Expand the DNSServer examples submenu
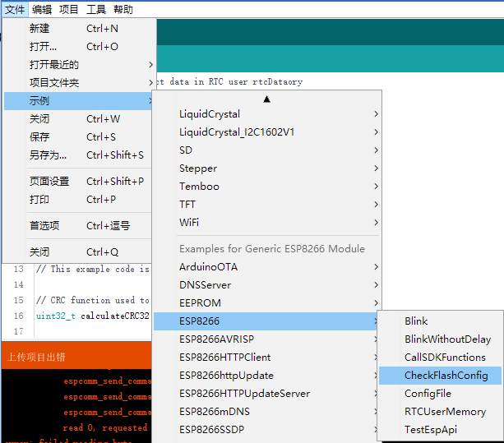The height and width of the screenshot is (443, 504). pyautogui.click(x=266, y=284)
